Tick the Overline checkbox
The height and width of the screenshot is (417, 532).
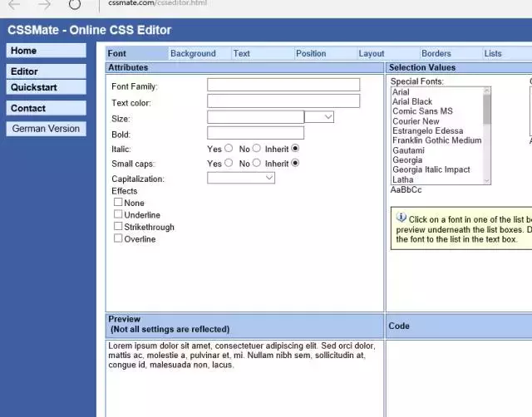coord(118,238)
